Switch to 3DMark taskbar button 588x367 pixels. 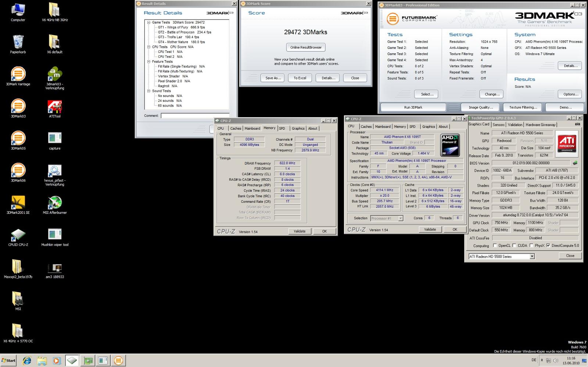point(118,361)
